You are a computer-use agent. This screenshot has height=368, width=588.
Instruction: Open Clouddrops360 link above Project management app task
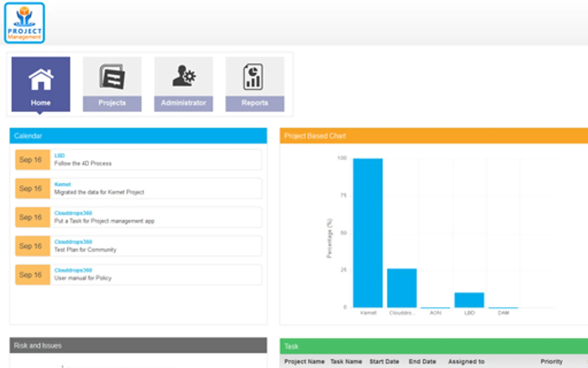coord(73,213)
